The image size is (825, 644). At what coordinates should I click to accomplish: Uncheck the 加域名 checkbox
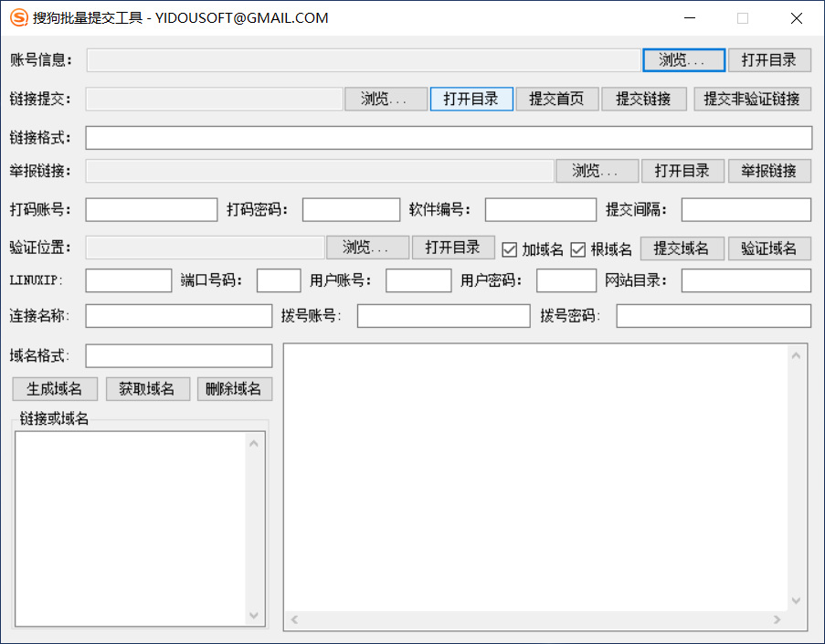(509, 249)
